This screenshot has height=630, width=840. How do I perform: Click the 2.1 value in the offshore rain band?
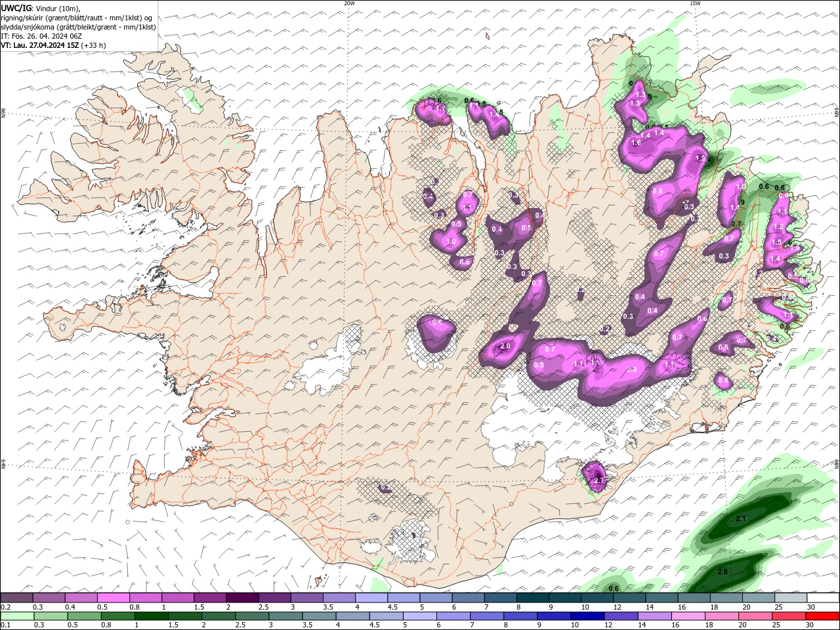pos(741,518)
